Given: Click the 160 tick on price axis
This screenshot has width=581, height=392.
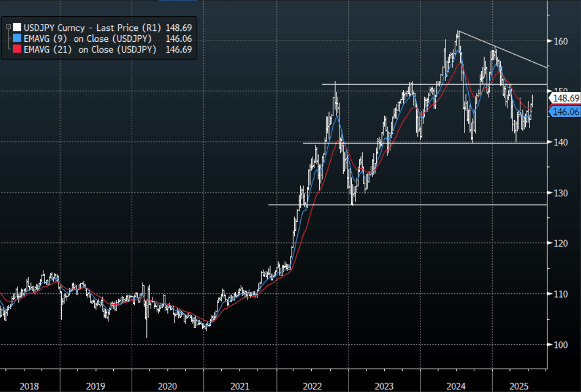Looking at the screenshot, I should (561, 41).
